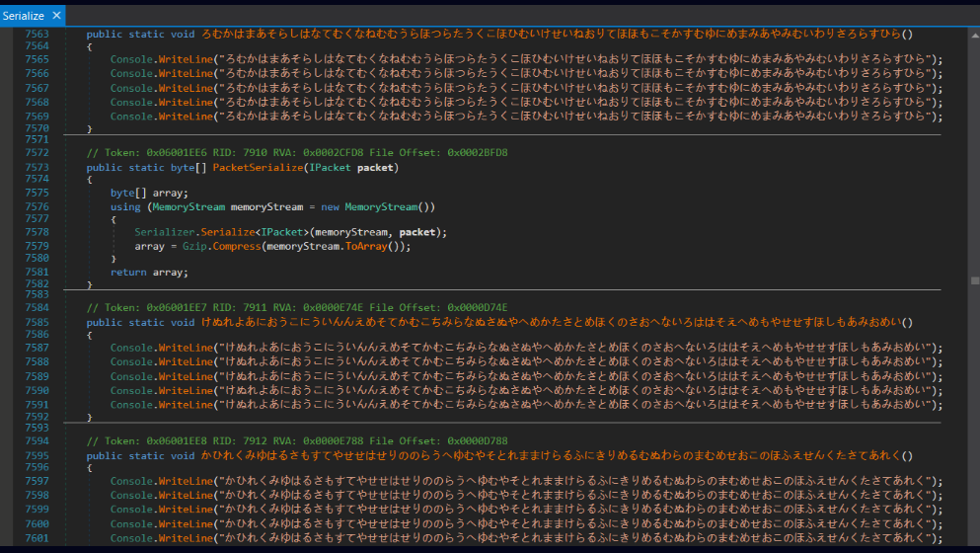The image size is (980, 553).
Task: Click Console on line 7587
Action: click(132, 348)
